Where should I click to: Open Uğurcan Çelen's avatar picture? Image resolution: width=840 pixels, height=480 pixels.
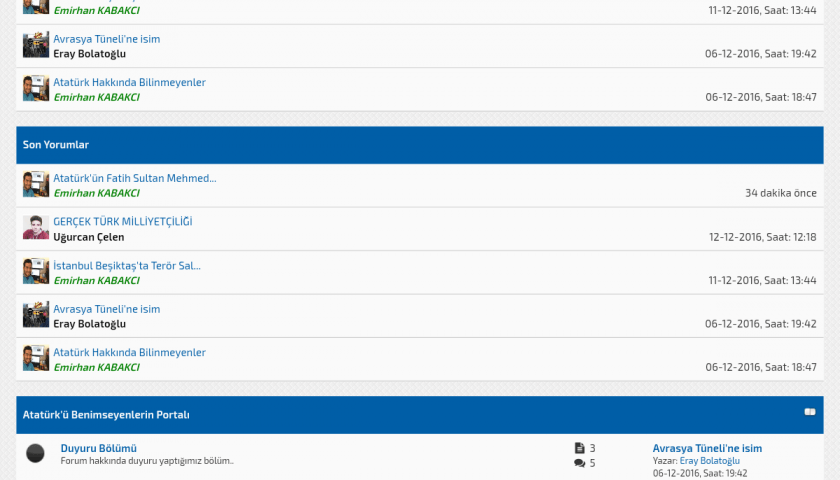36,228
